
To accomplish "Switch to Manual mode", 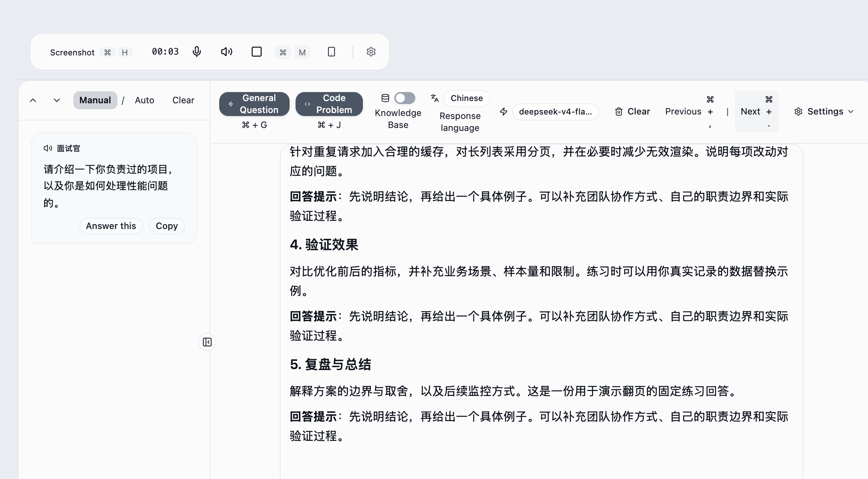I will click(95, 100).
